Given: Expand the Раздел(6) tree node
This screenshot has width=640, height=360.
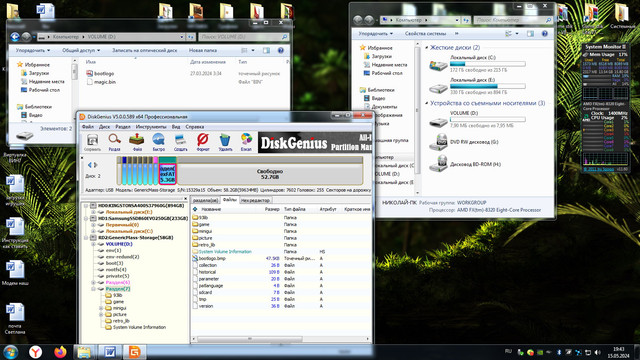Looking at the screenshot, I should [93, 282].
